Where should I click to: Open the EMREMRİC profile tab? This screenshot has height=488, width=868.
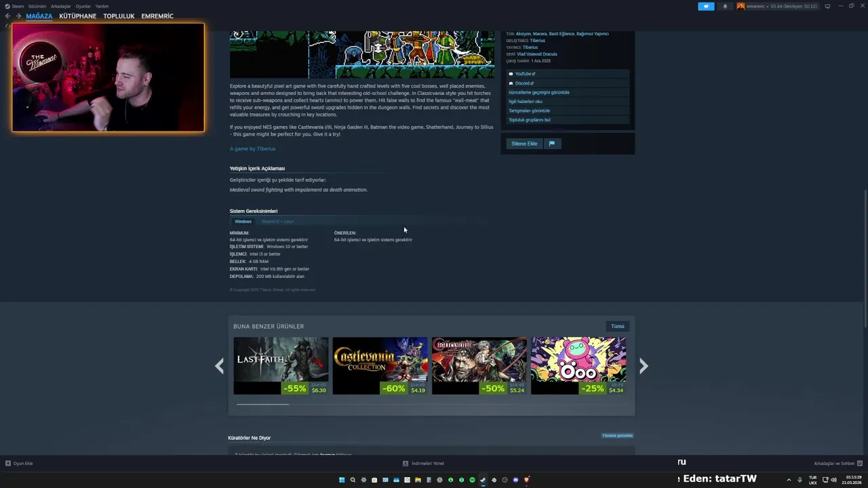point(157,16)
